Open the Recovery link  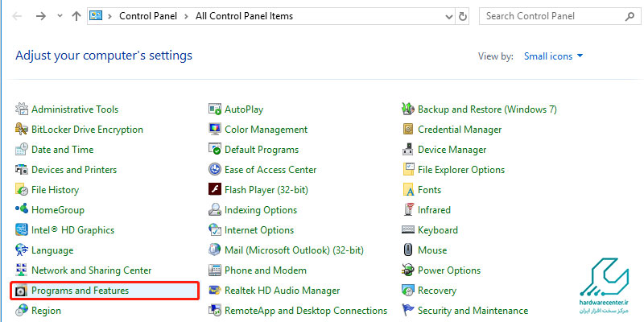tap(437, 291)
